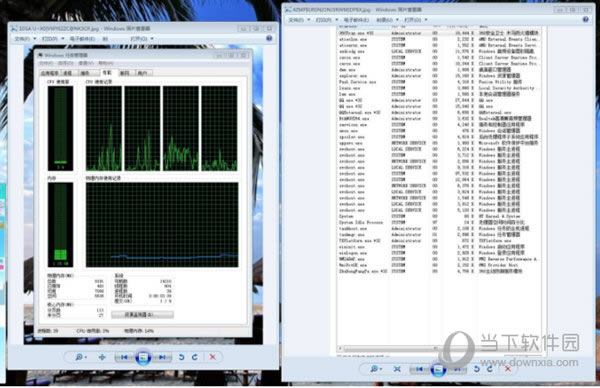Rotate clockwise in the left photo viewer

(x=195, y=357)
